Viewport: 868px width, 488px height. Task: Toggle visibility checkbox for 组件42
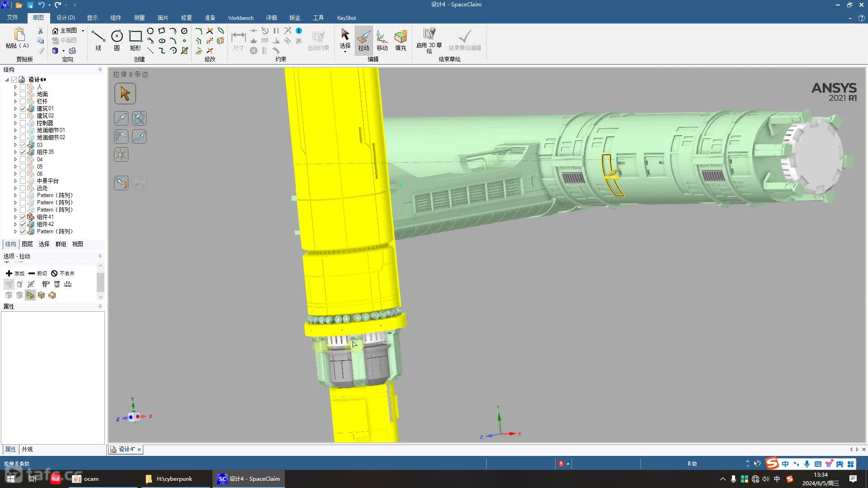pyautogui.click(x=23, y=224)
